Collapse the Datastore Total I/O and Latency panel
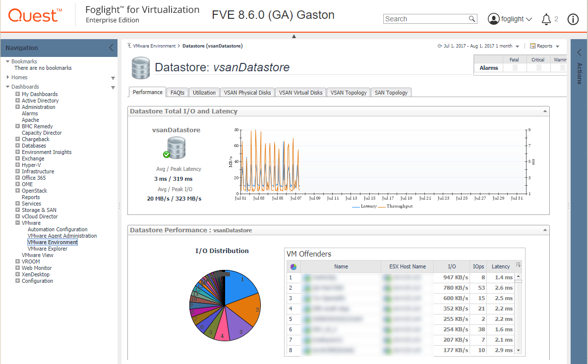This screenshot has height=364, width=588. click(545, 111)
